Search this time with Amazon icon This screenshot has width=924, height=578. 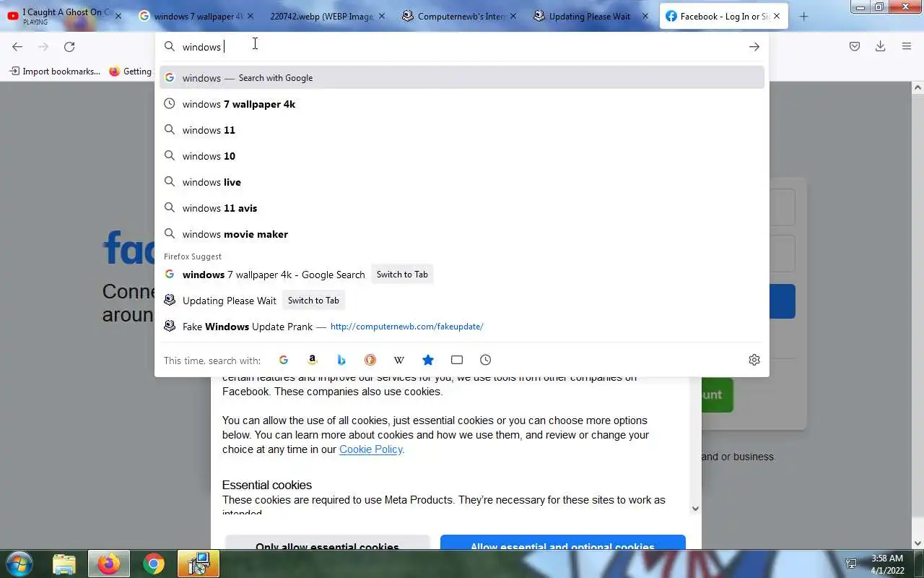(313, 360)
